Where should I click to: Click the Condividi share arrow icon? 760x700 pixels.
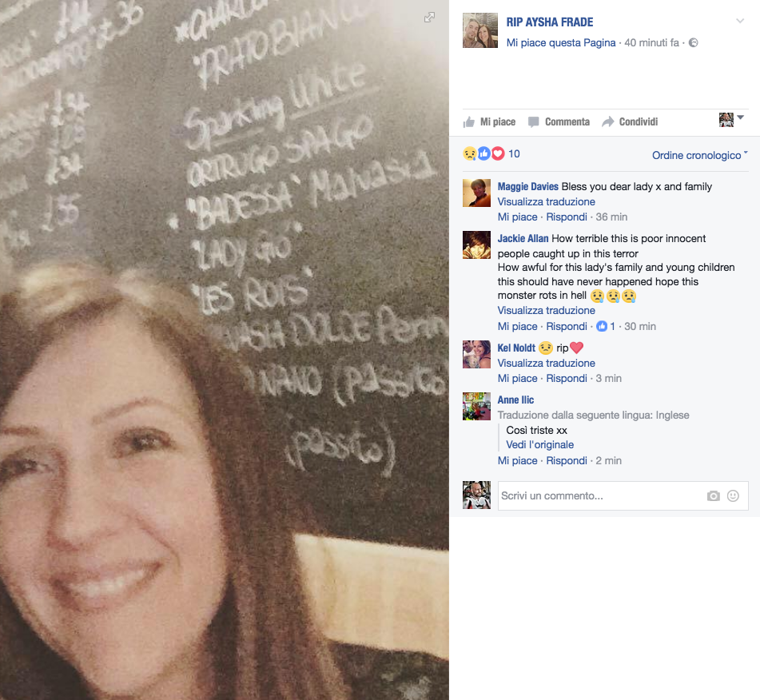click(608, 121)
